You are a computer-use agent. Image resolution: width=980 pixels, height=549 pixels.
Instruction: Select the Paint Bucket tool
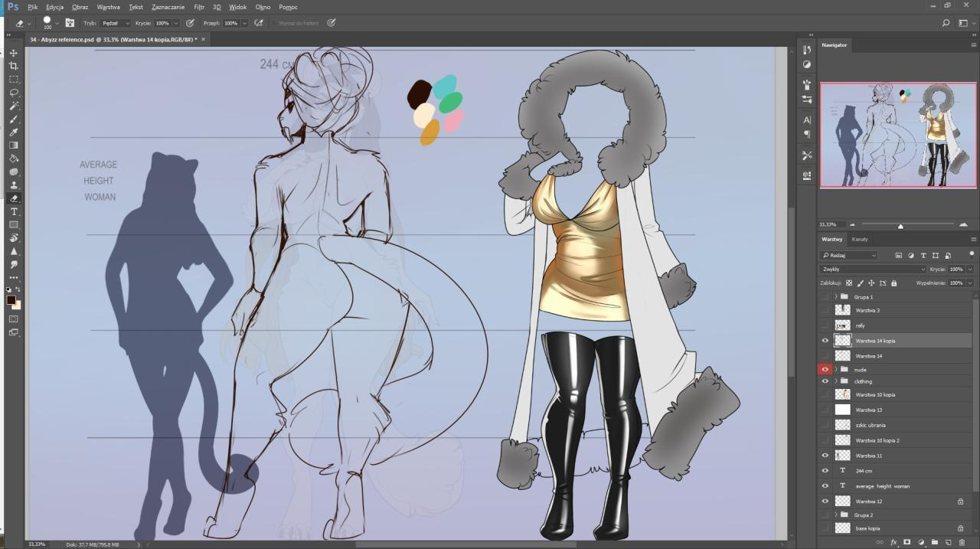[x=14, y=158]
